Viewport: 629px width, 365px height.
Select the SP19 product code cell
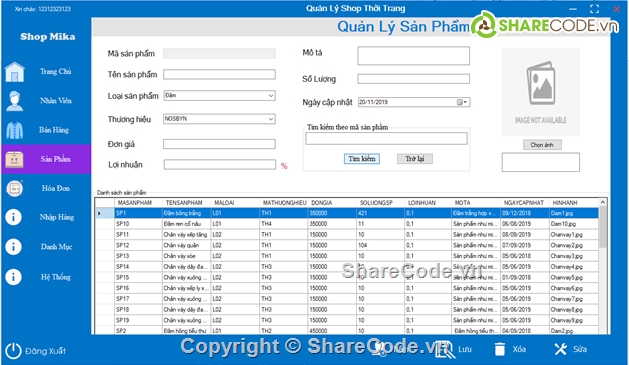(138, 320)
